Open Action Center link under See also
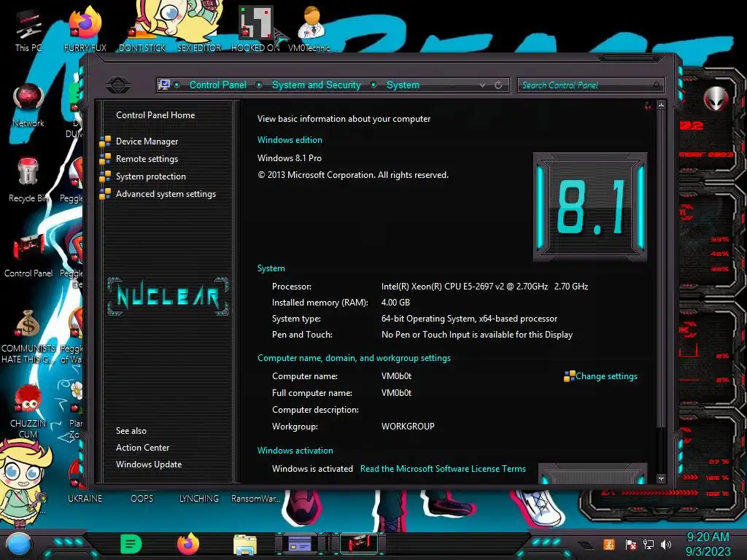The height and width of the screenshot is (560, 747). click(142, 448)
